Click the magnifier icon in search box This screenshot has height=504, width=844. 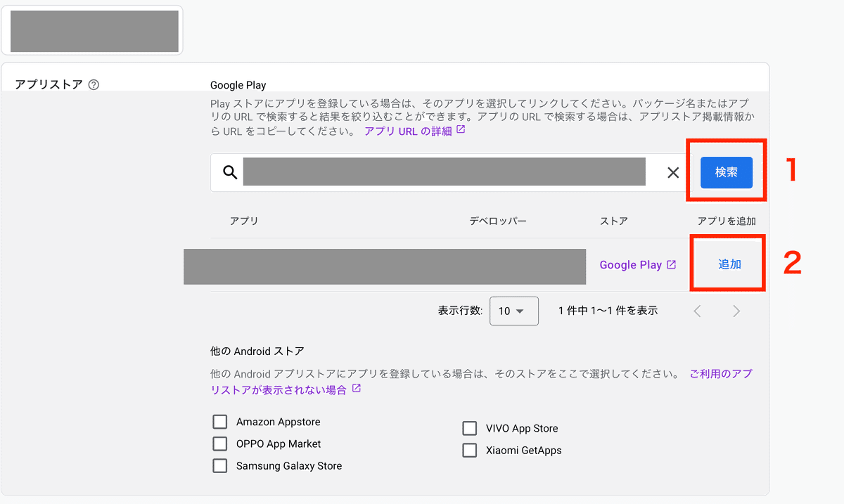click(x=229, y=172)
